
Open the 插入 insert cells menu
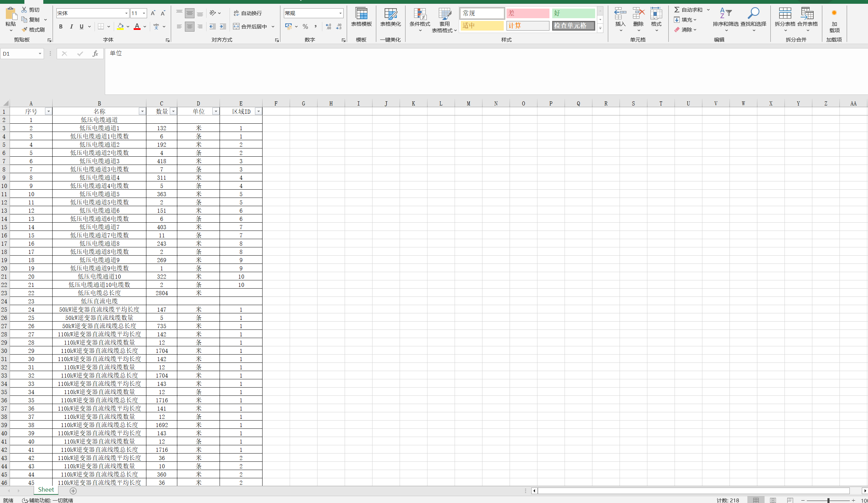coord(620,20)
